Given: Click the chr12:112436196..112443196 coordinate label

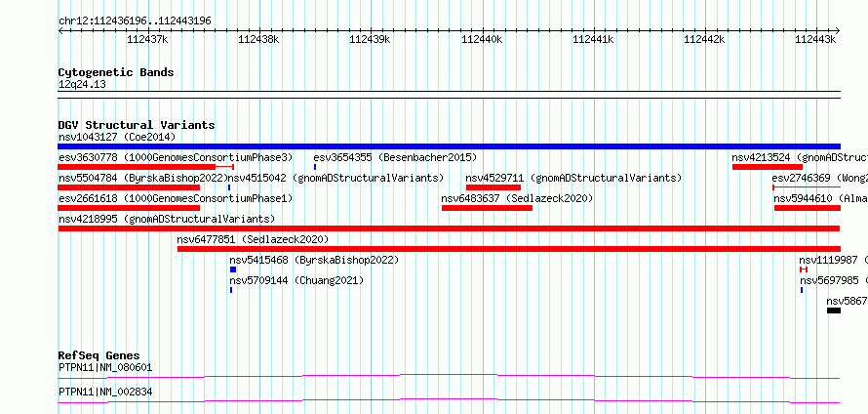Looking at the screenshot, I should point(135,21).
